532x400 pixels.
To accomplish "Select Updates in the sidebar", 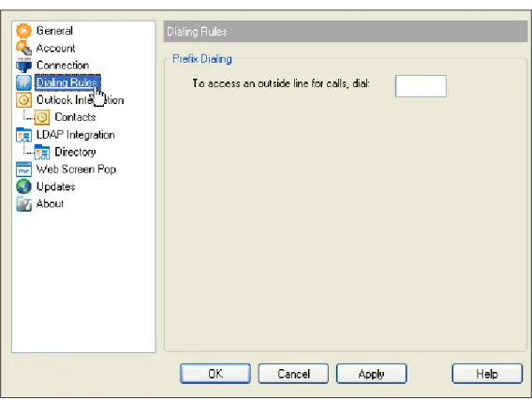I will pos(56,186).
